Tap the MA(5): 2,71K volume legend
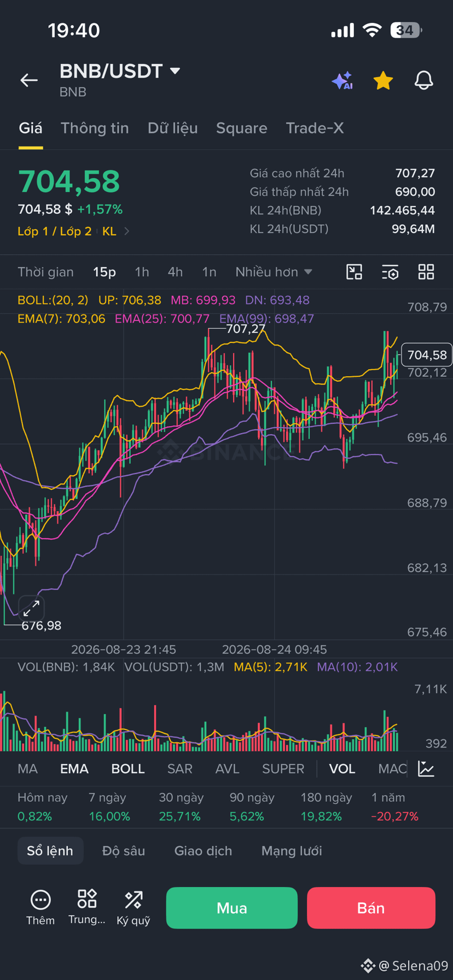Viewport: 453px width, 980px height. (x=270, y=667)
